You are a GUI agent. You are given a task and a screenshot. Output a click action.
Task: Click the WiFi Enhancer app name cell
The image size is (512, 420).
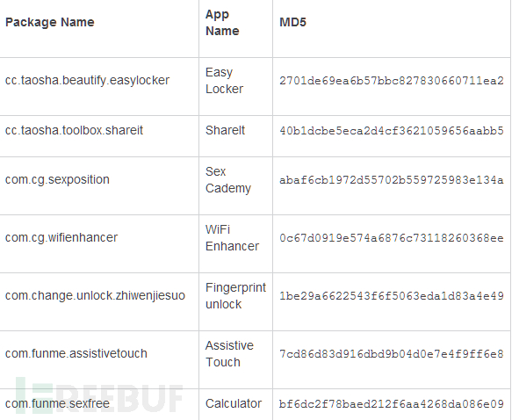click(x=232, y=238)
